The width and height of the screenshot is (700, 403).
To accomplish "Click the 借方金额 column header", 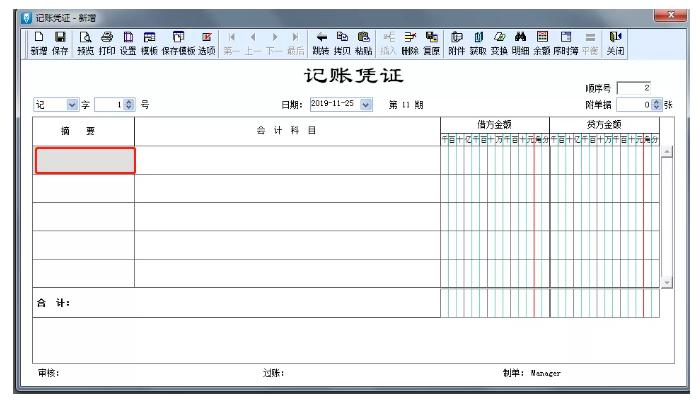I will (495, 125).
